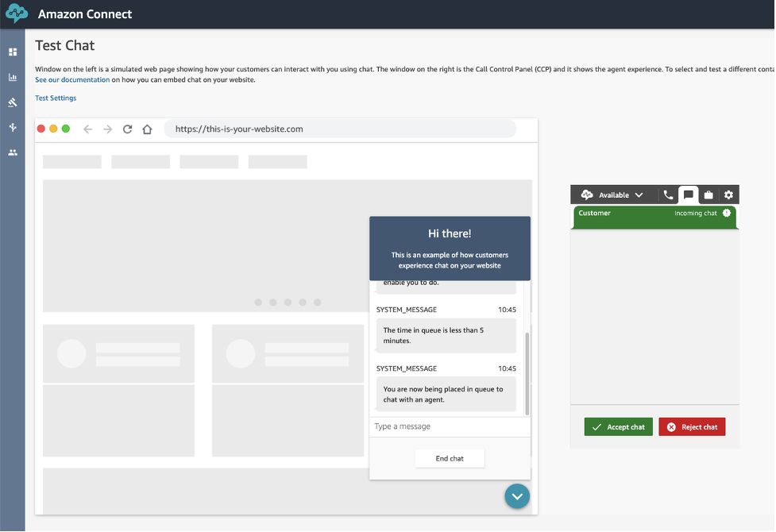This screenshot has height=532, width=776.
Task: Click the yellow window dot in simulated browser
Action: point(53,129)
